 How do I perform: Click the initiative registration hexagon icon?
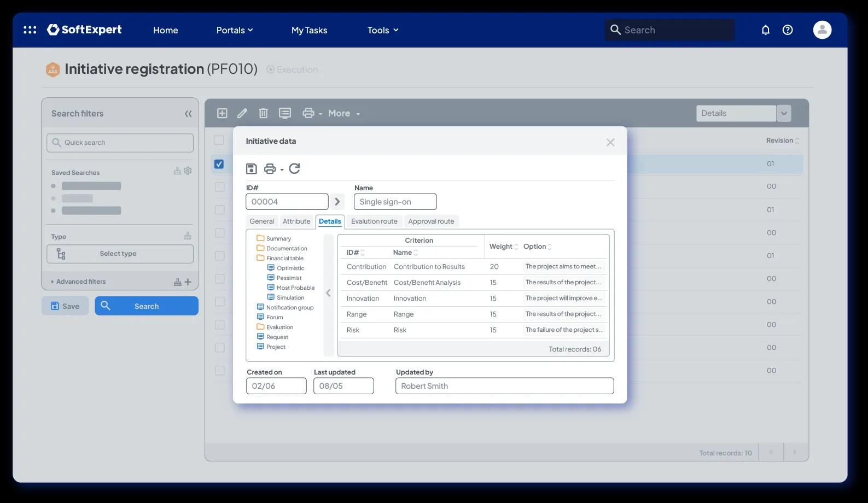[x=53, y=69]
